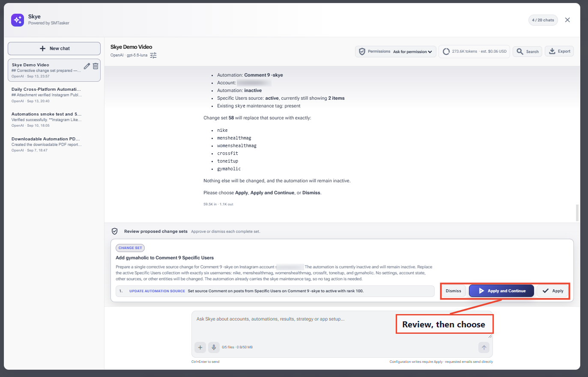Click the gymaholic list item
The image size is (588, 377).
click(x=229, y=169)
